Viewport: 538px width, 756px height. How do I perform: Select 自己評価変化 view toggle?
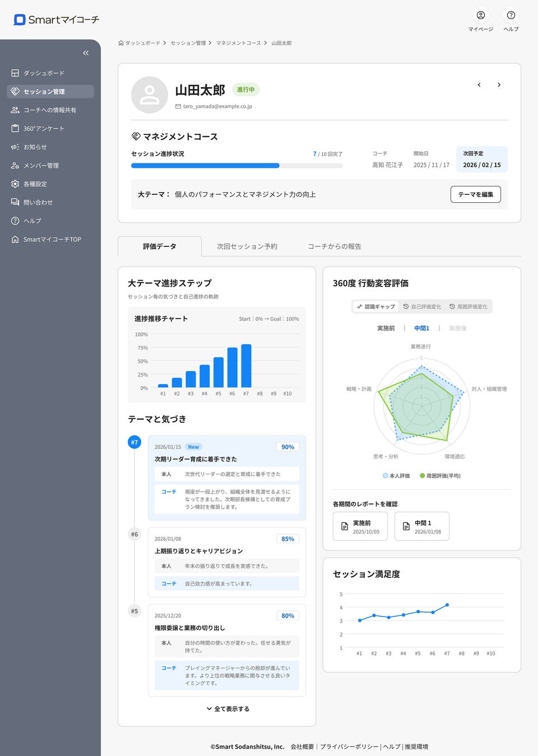coord(423,306)
